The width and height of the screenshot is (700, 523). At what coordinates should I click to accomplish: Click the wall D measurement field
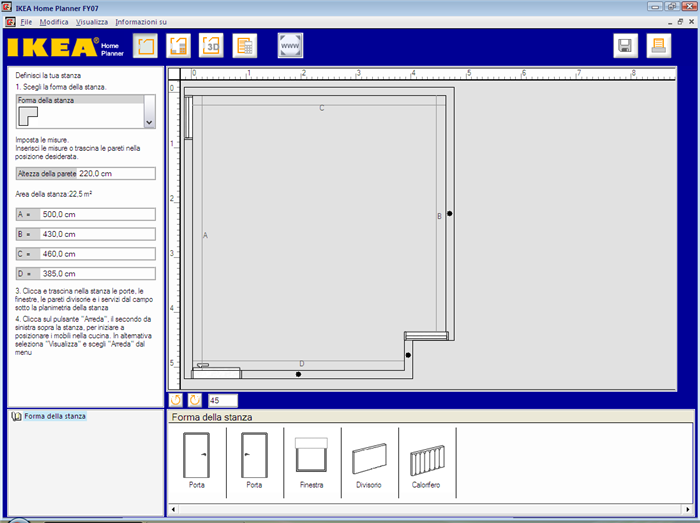pos(86,274)
